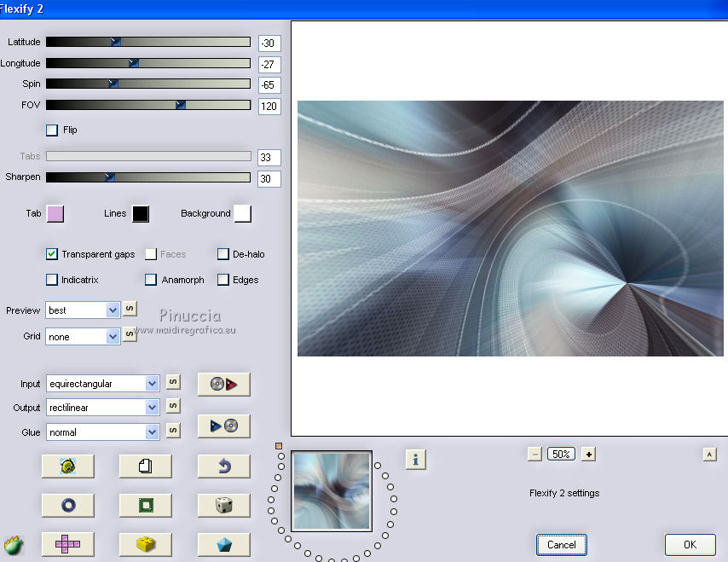Click the yellow brick icon button
The image size is (728, 562).
pyautogui.click(x=145, y=544)
